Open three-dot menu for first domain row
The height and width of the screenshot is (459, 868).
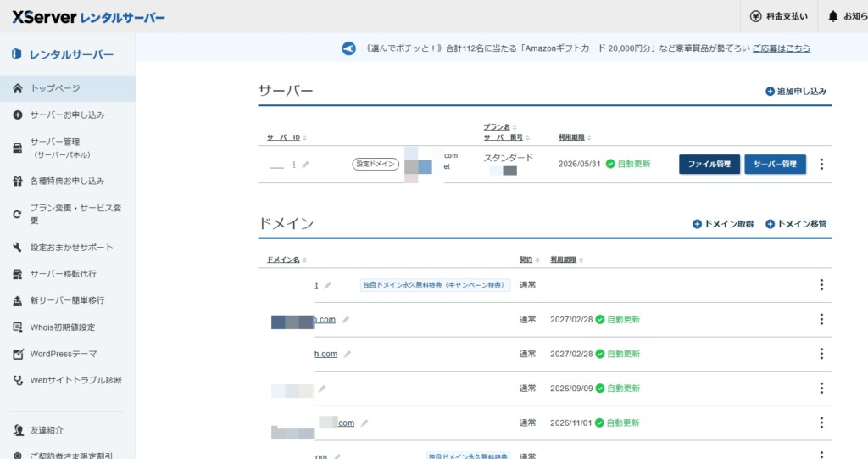pyautogui.click(x=821, y=284)
